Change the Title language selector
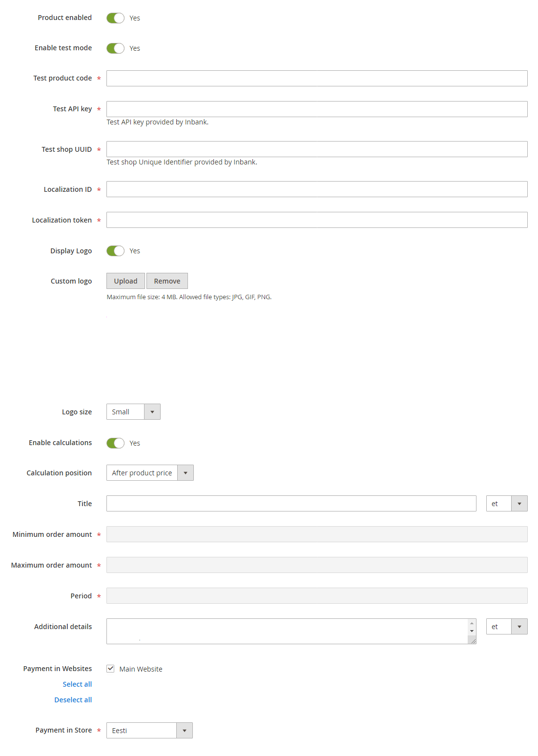Viewport: 538px width, 756px height. coord(506,504)
